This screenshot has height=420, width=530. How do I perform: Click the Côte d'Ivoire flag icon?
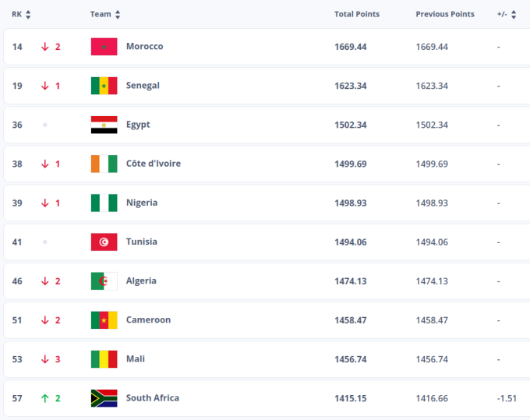click(104, 164)
